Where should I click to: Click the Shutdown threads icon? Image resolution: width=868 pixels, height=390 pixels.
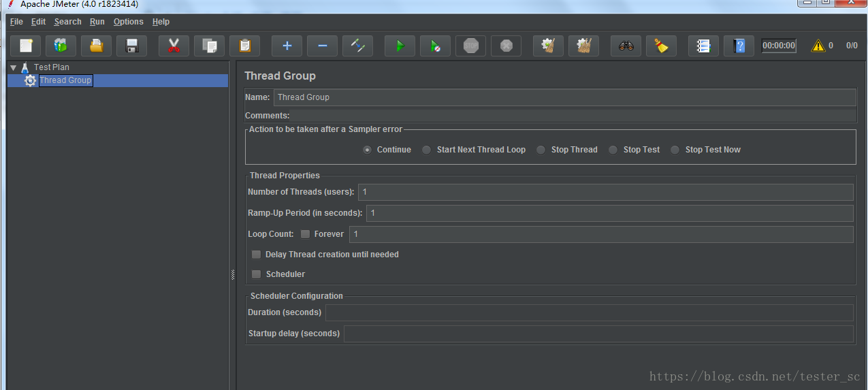pyautogui.click(x=507, y=46)
